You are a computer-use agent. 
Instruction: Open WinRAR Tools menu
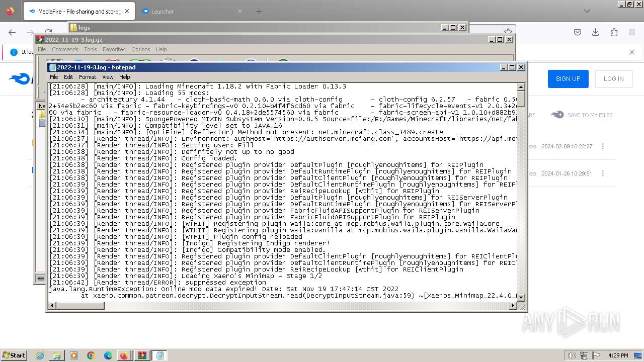pos(91,49)
